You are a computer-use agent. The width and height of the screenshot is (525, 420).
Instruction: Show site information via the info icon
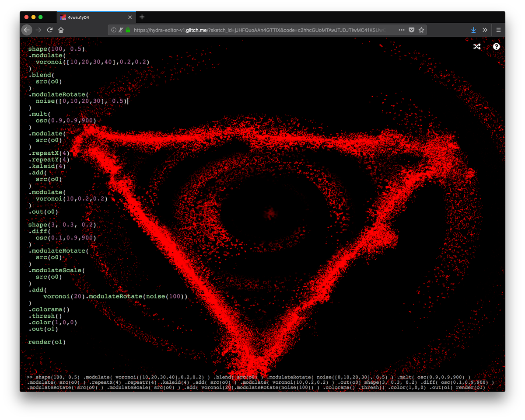click(114, 30)
